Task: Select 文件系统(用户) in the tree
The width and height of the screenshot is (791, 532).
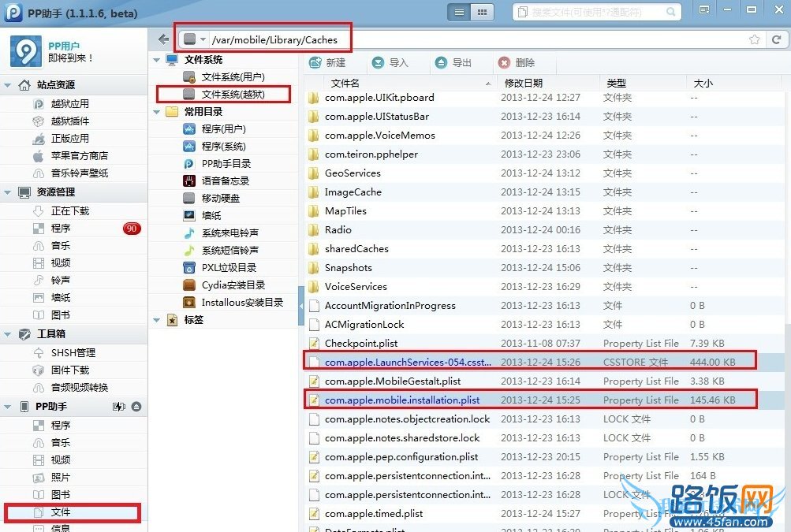Action: pos(224,77)
